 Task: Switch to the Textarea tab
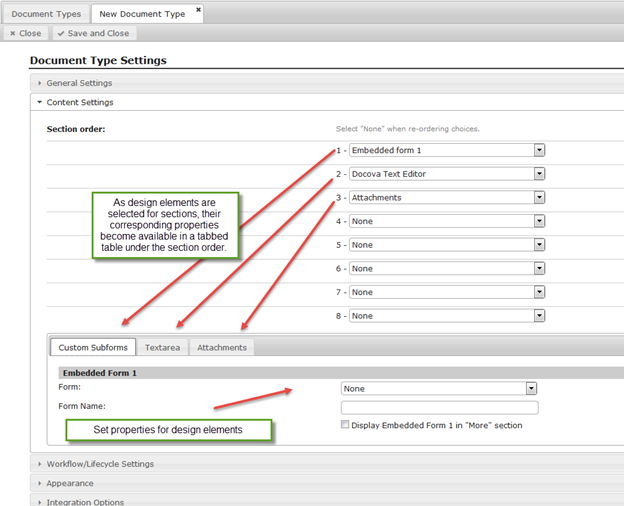pos(162,348)
